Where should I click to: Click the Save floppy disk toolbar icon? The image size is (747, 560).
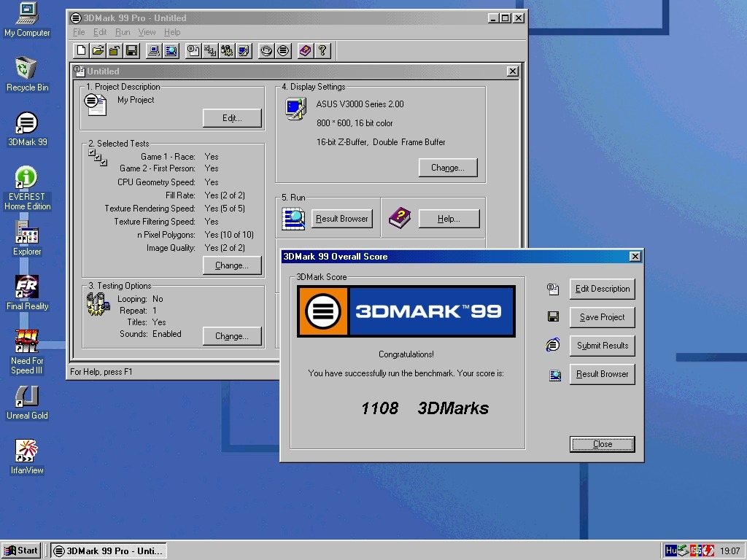(132, 50)
